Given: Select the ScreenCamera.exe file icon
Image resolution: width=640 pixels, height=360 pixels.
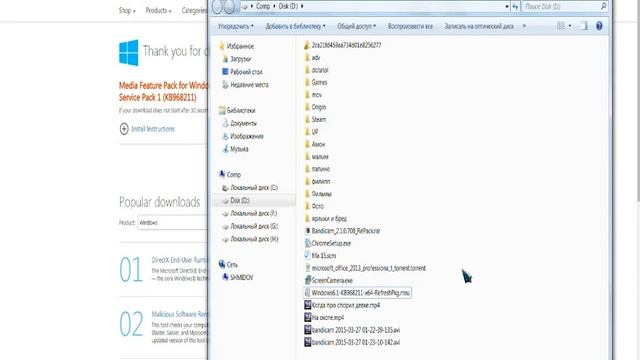Looking at the screenshot, I should pos(307,280).
